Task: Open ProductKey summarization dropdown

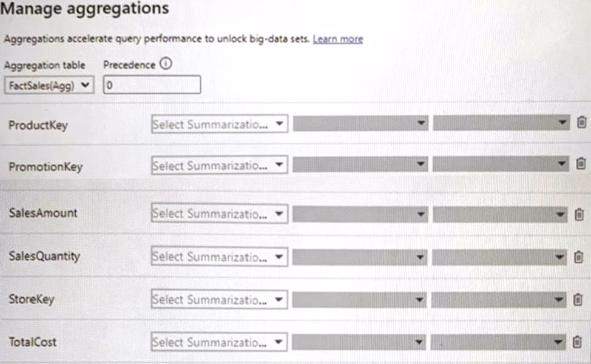Action: pos(219,124)
